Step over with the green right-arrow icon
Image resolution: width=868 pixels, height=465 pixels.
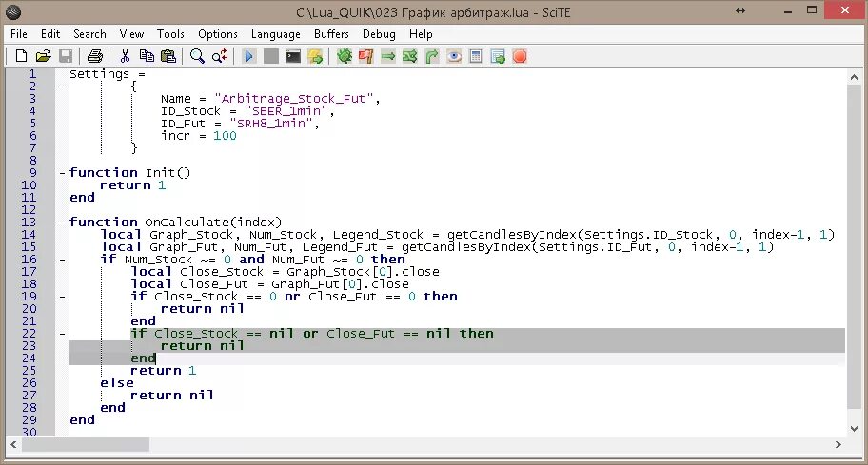(x=388, y=56)
